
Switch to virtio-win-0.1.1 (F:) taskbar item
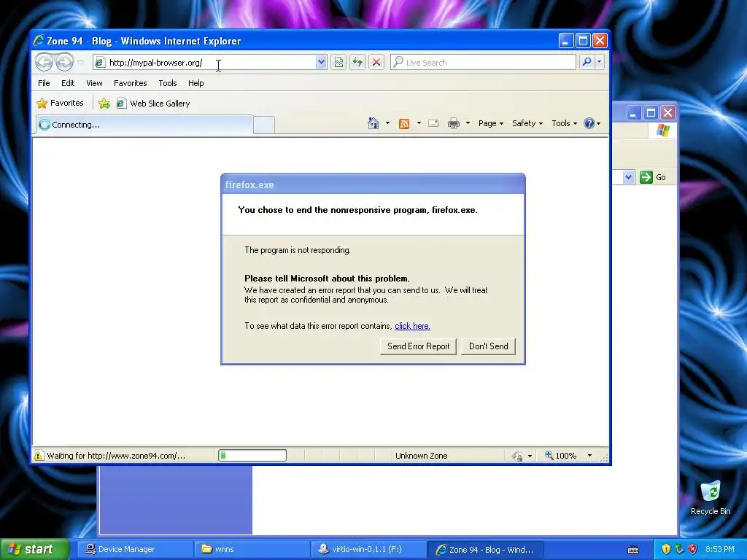click(369, 549)
